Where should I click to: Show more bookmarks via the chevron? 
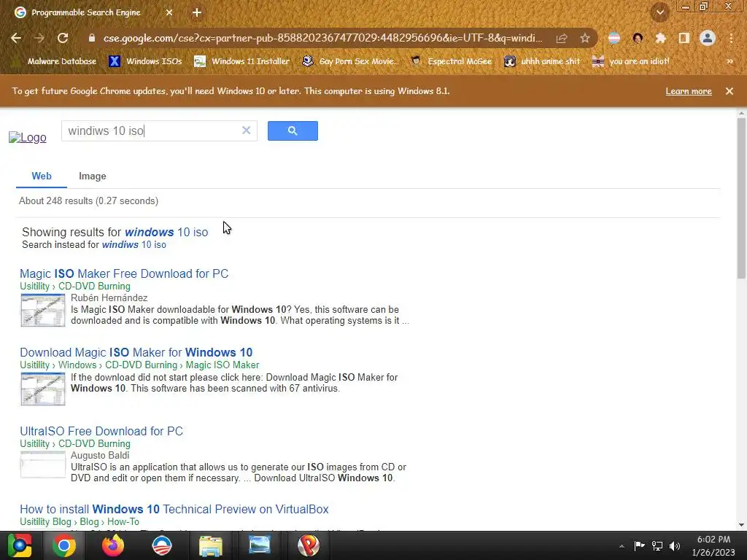point(729,61)
